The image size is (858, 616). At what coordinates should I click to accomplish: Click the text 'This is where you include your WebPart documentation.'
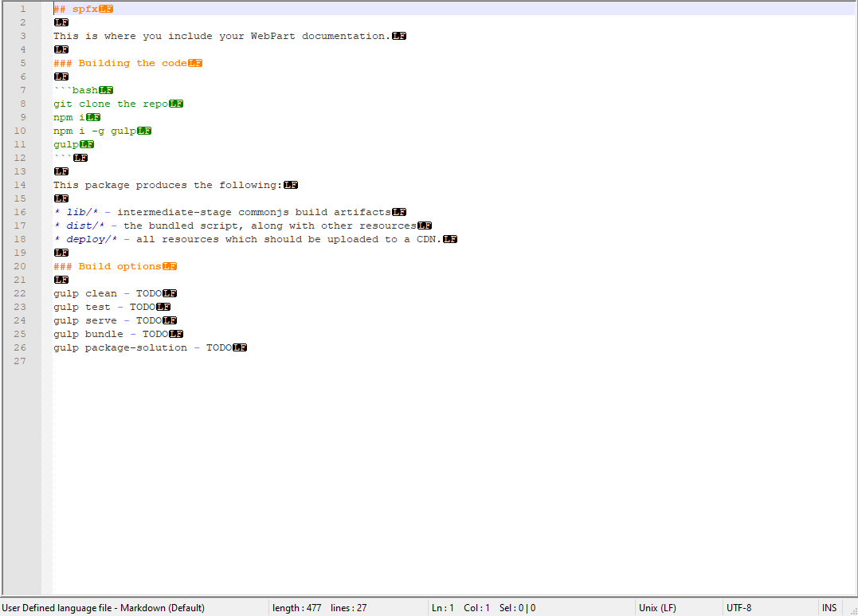click(x=222, y=36)
